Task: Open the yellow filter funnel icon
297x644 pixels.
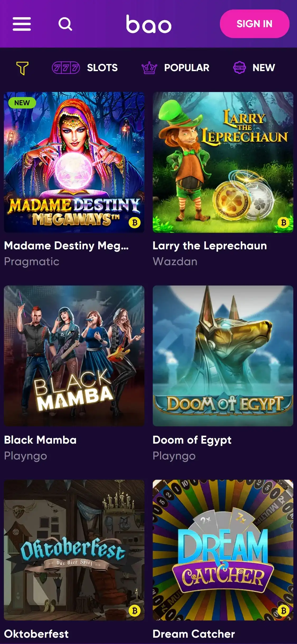Action: [22, 68]
